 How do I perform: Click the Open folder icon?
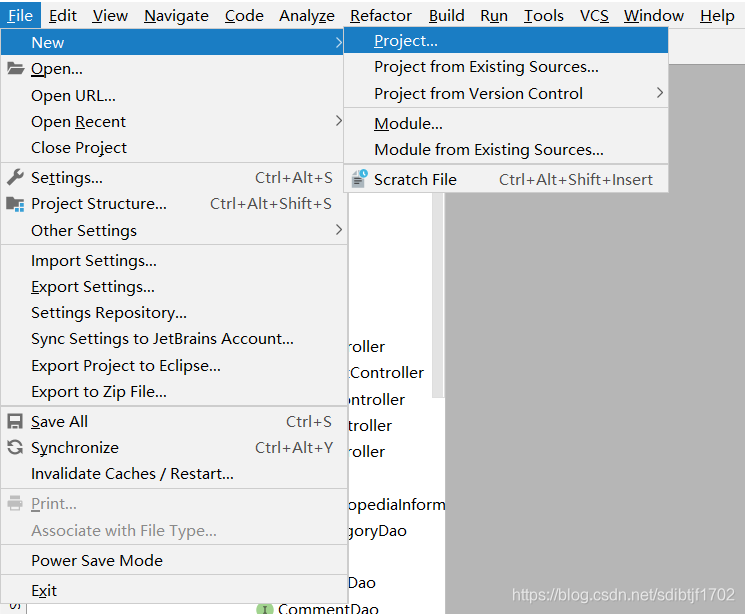coord(15,68)
